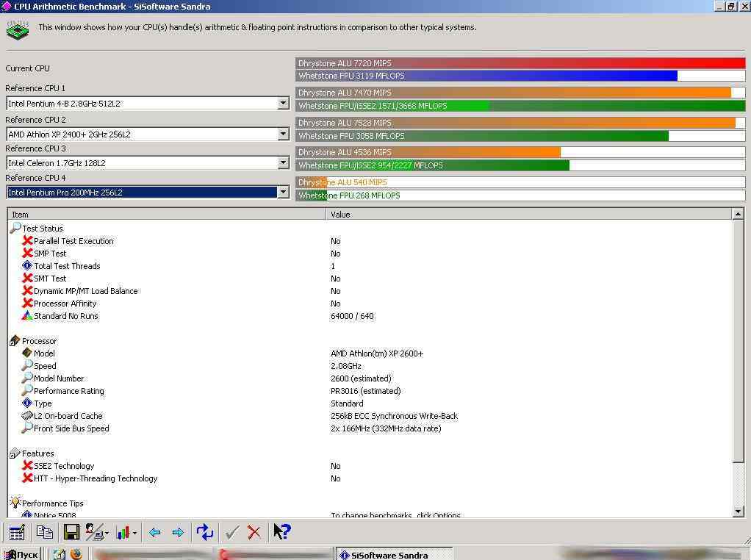Expand the Reference CPU 3 dropdown

tap(283, 163)
